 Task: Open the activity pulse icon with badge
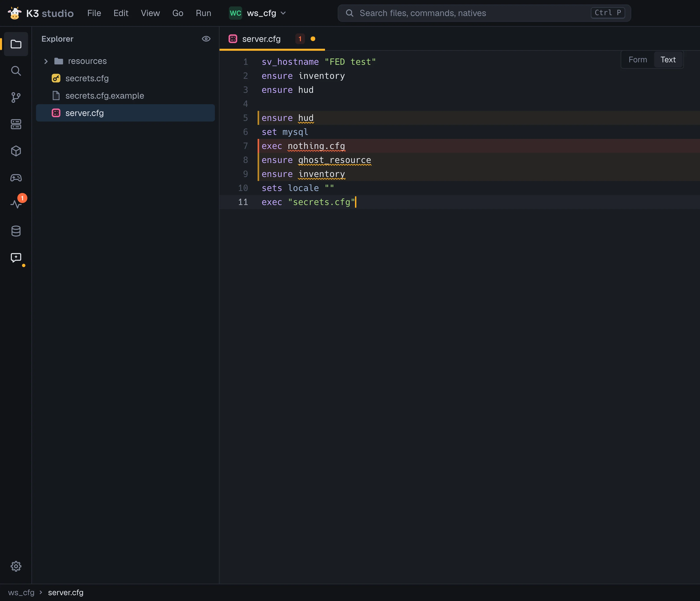coord(16,204)
